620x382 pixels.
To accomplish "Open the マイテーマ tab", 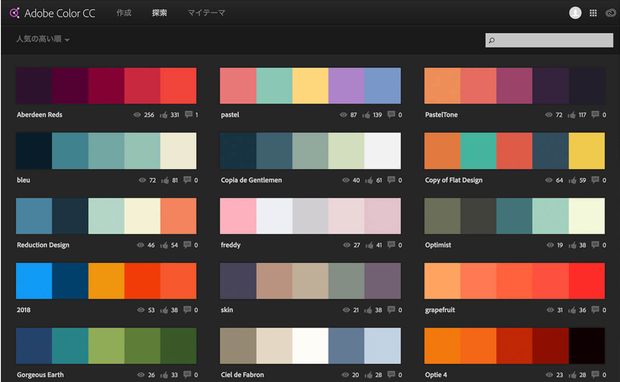I will point(206,13).
